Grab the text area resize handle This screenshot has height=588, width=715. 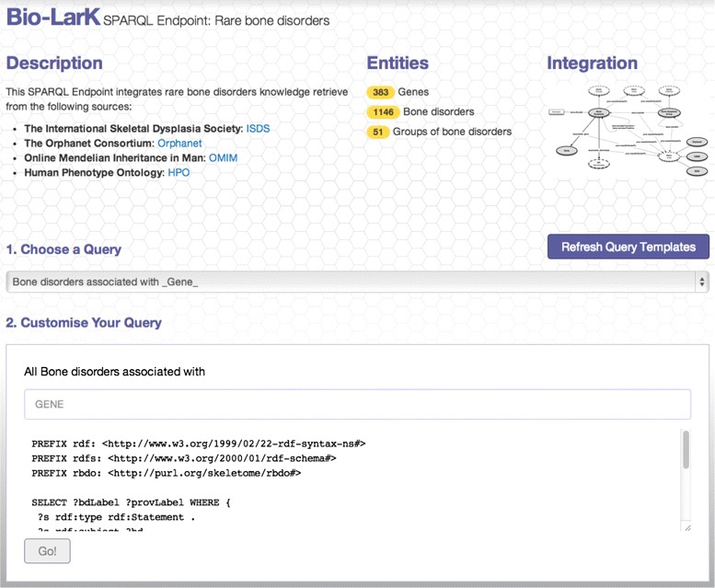pos(686,527)
